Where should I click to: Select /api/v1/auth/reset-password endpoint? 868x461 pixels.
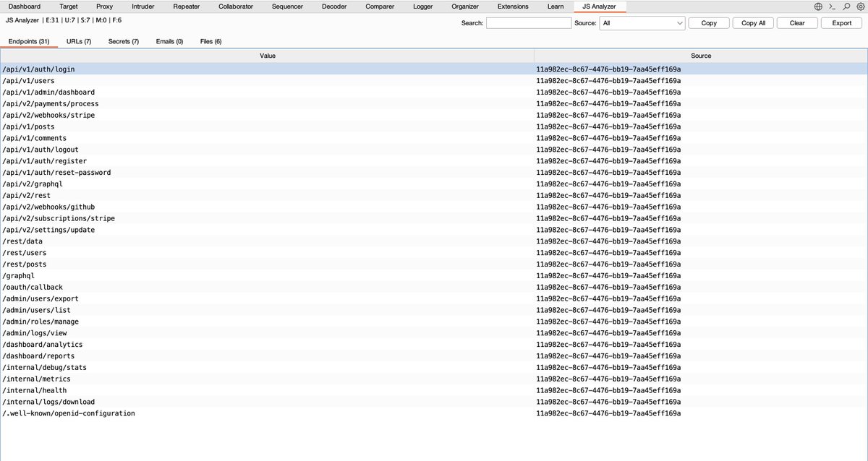pos(434,173)
